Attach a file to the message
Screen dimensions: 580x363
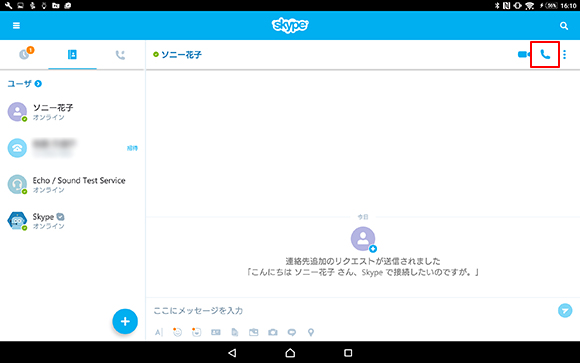[235, 332]
